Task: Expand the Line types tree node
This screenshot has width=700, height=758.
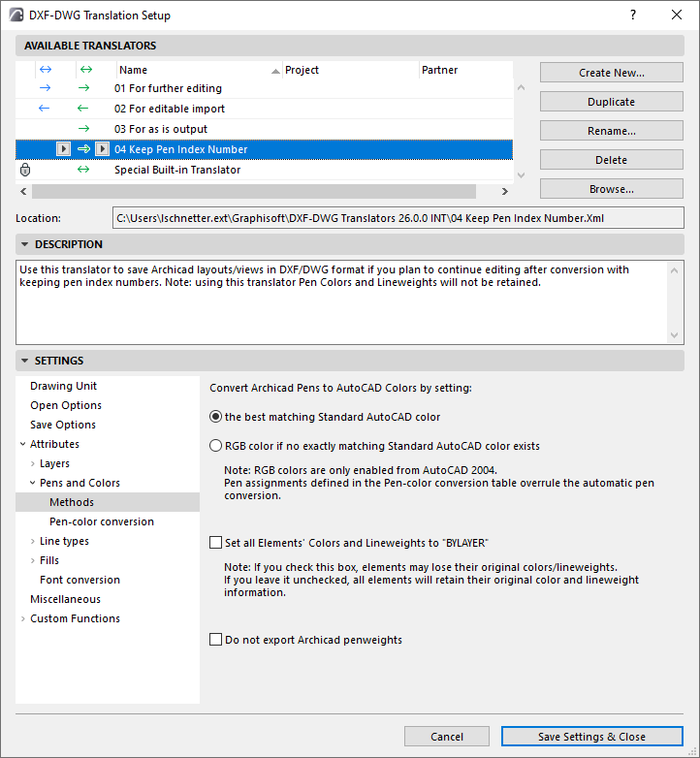Action: click(x=32, y=541)
